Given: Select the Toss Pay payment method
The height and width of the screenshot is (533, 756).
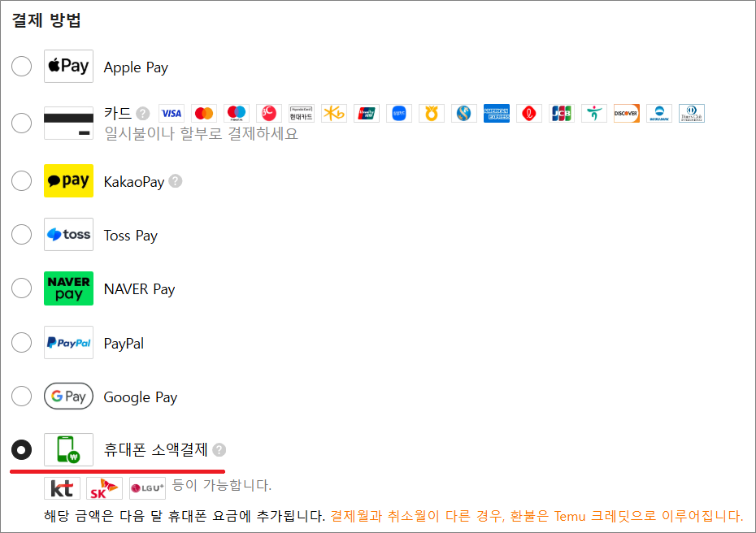Looking at the screenshot, I should (21, 234).
